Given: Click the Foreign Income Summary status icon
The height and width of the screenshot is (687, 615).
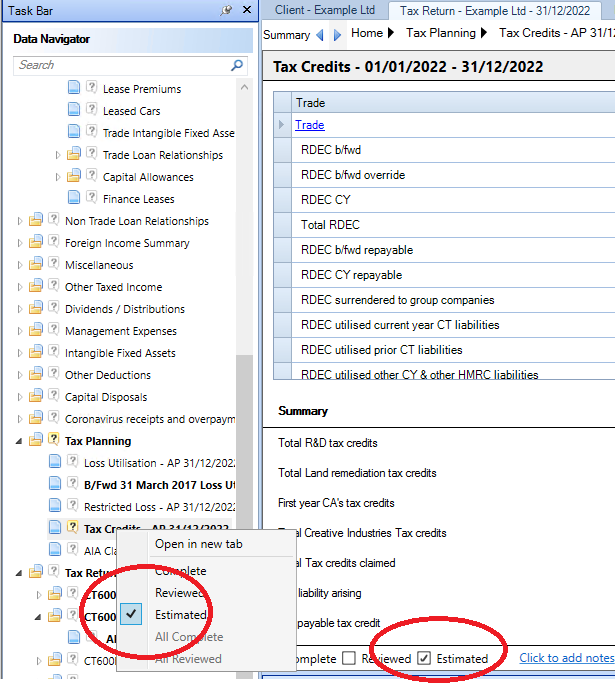Looking at the screenshot, I should [x=53, y=241].
